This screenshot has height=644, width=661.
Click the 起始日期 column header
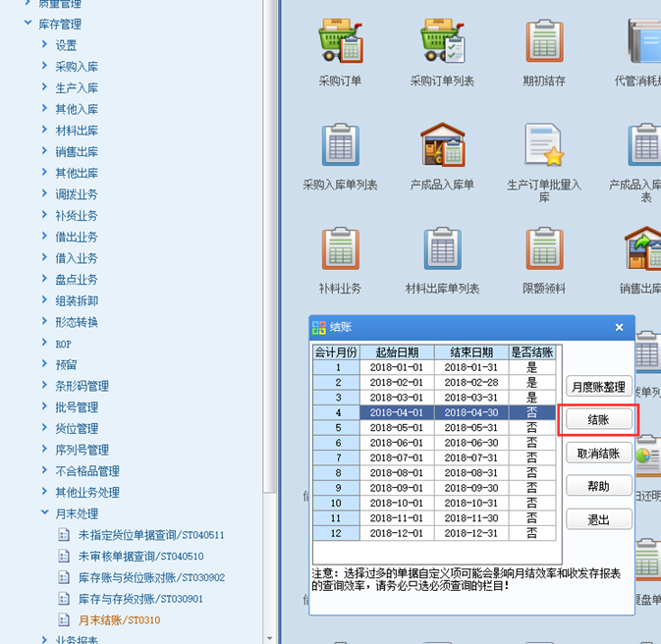click(397, 352)
